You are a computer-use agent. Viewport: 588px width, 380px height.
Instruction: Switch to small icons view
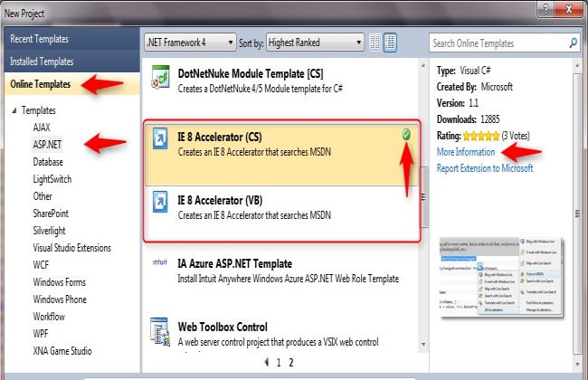click(375, 43)
